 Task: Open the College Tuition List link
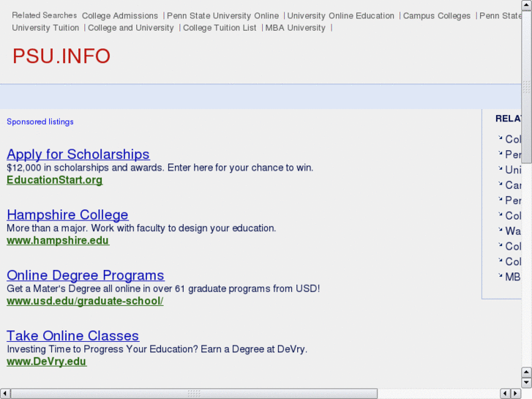220,28
